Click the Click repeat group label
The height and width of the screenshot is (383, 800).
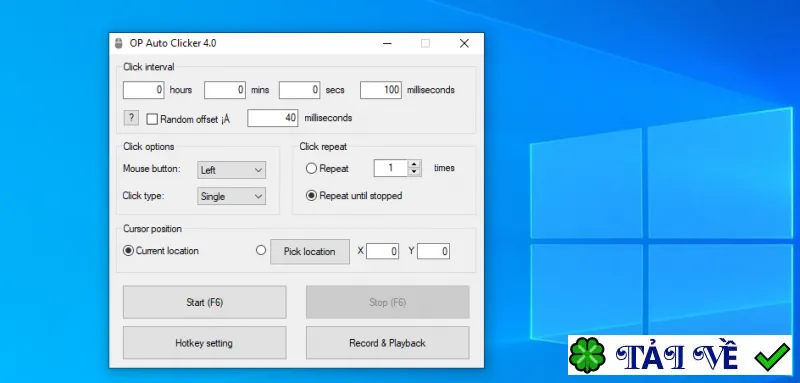tap(323, 146)
